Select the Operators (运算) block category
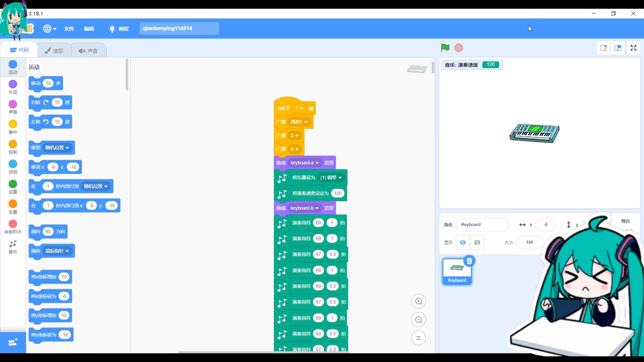Viewport: 644px width, 362px height. click(13, 187)
